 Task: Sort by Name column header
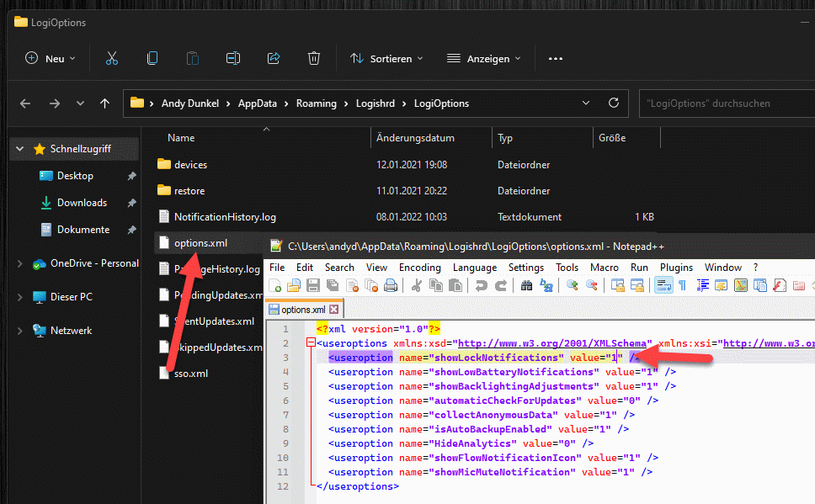(181, 138)
